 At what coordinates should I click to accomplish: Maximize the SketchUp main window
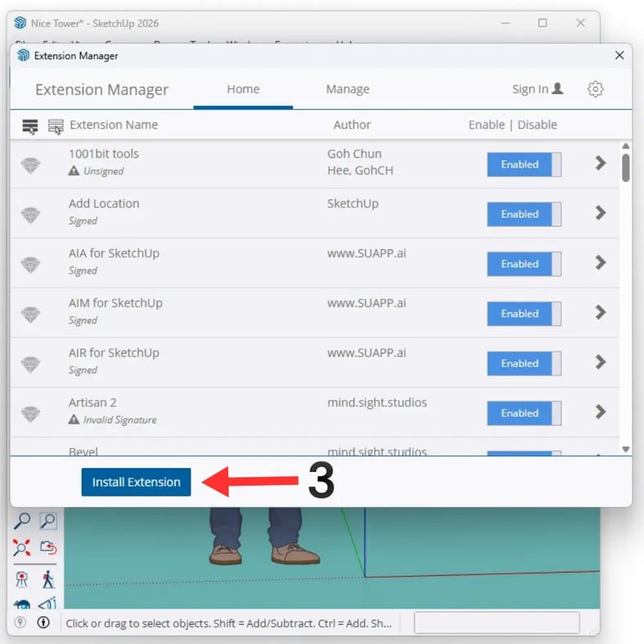[543, 23]
